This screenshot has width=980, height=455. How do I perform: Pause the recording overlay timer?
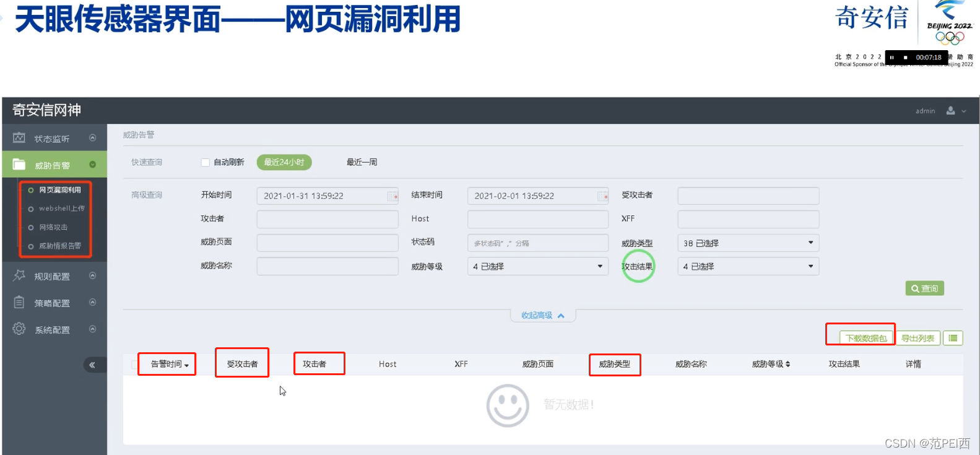[892, 58]
